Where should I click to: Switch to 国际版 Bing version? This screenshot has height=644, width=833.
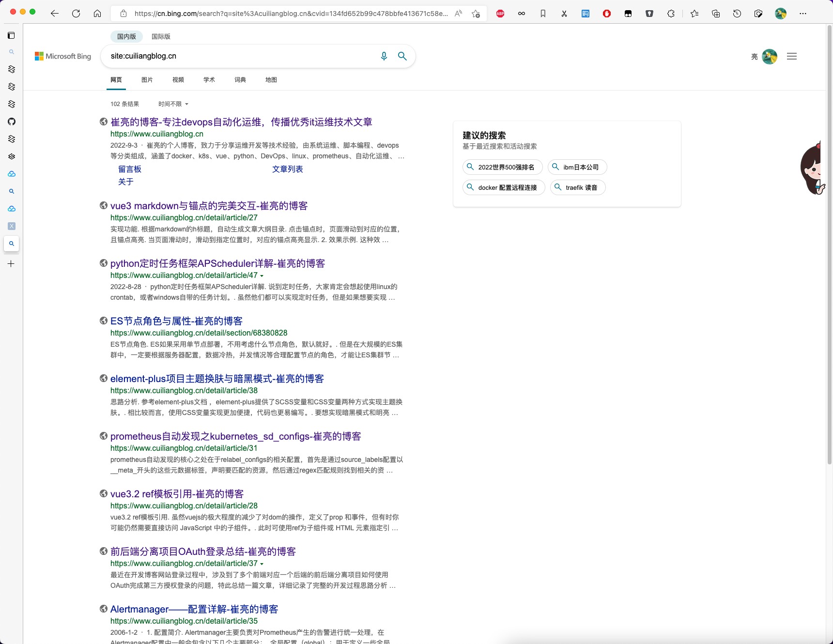pos(161,36)
